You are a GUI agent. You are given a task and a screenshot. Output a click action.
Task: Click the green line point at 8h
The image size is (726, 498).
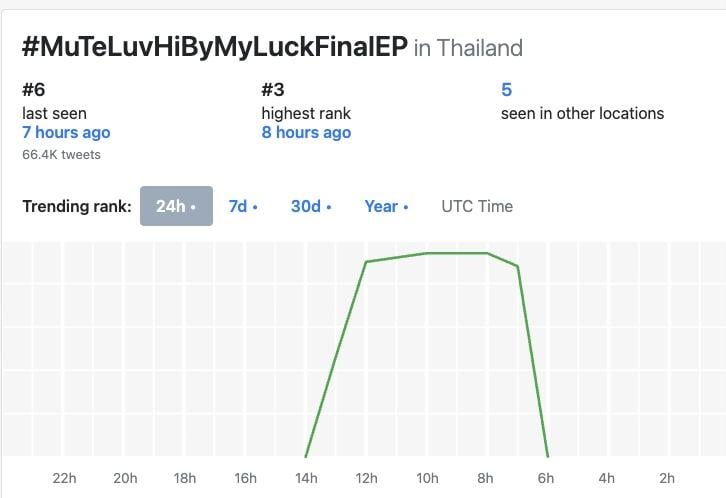(487, 253)
